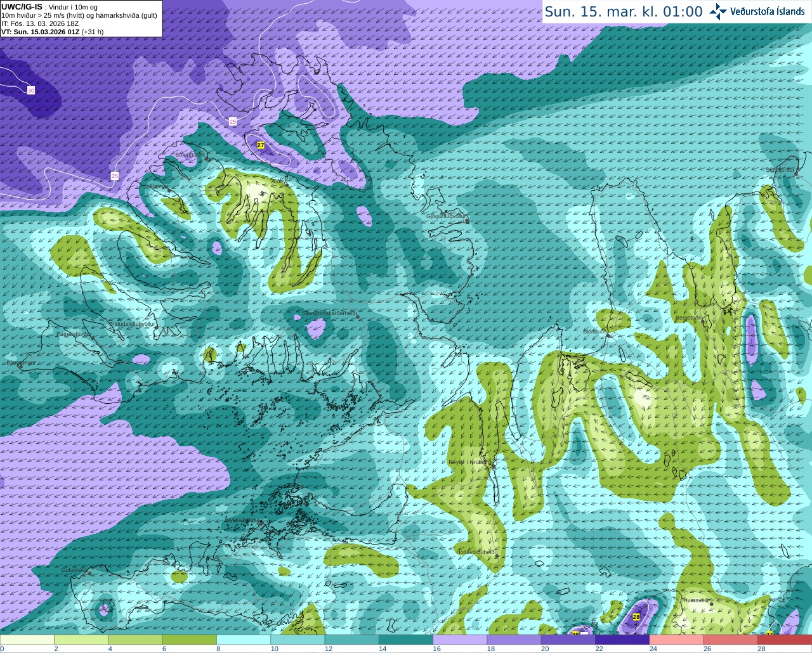812x653 pixels.
Task: Click the VT: Sun. 15.03.2026 01Z (+31 h) line
Action: [53, 32]
